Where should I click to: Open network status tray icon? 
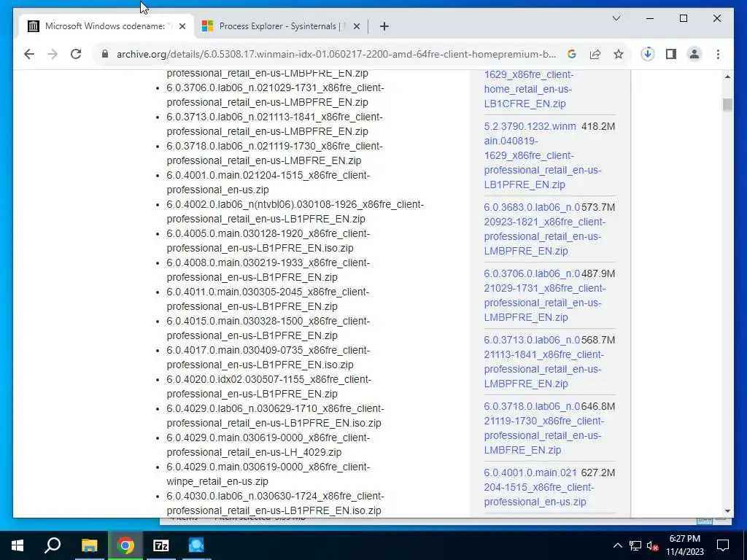(x=635, y=545)
